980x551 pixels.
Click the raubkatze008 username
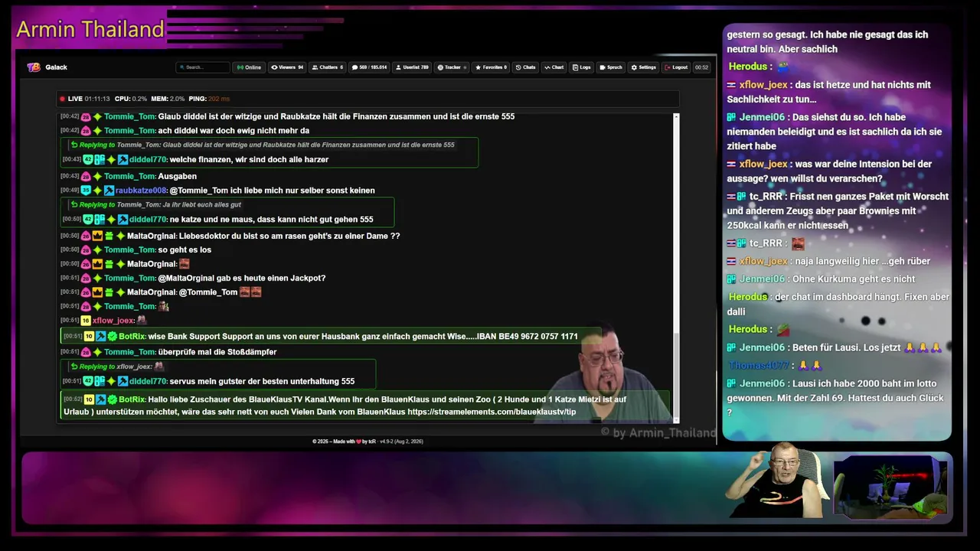point(141,191)
